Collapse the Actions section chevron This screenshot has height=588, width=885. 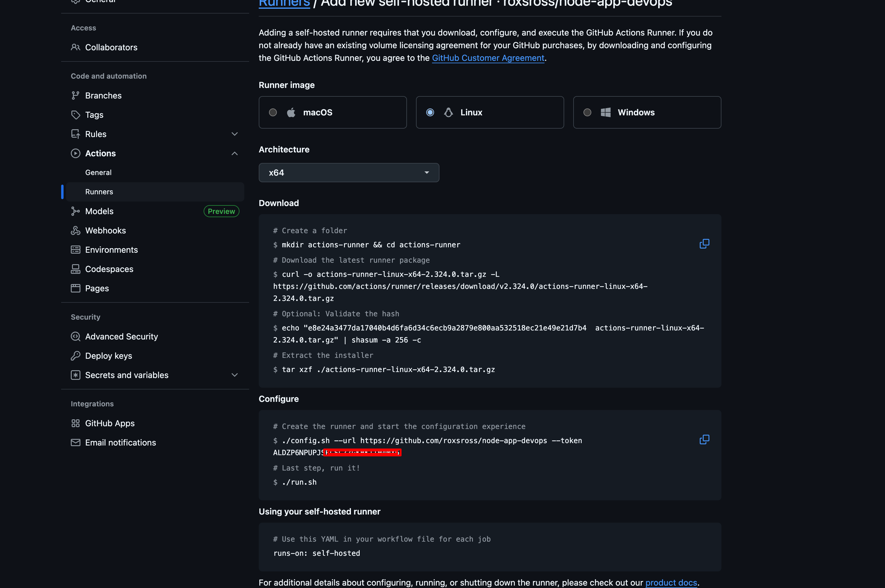[235, 153]
